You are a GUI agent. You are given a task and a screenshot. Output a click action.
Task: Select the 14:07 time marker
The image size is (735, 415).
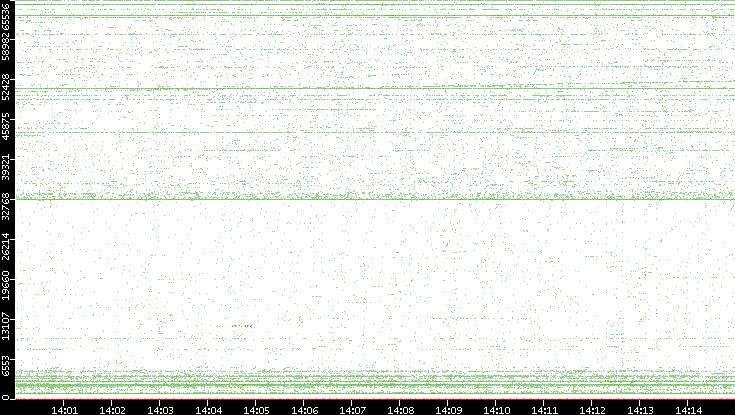tap(352, 409)
